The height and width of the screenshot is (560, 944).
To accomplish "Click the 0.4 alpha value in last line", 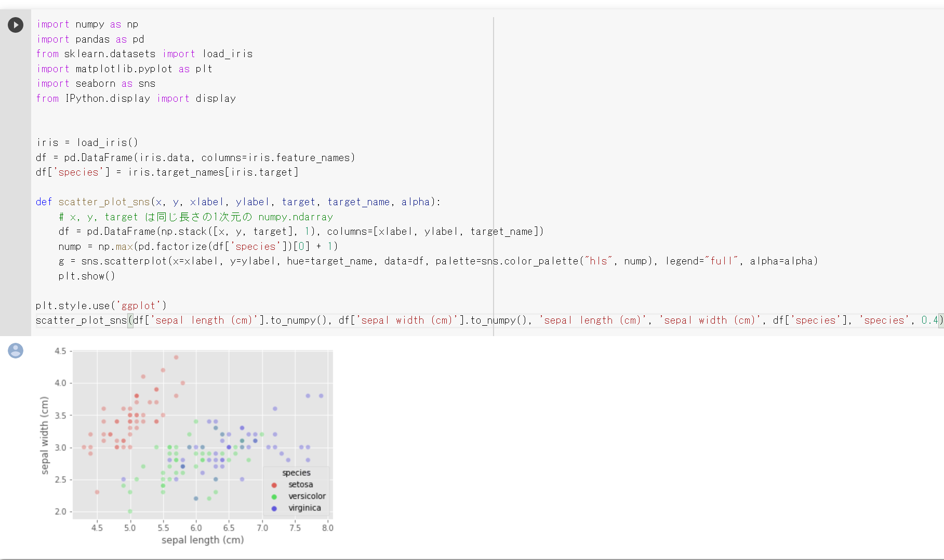I will click(x=929, y=321).
